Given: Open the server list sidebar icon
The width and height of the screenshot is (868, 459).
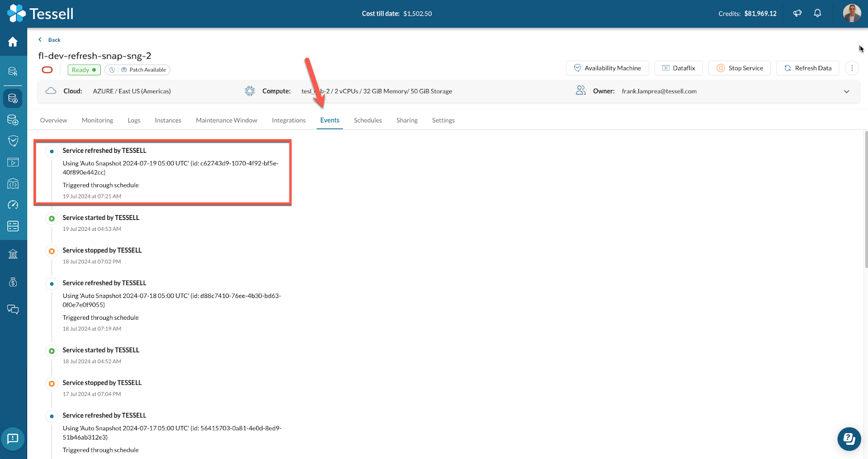Looking at the screenshot, I should pos(13,226).
